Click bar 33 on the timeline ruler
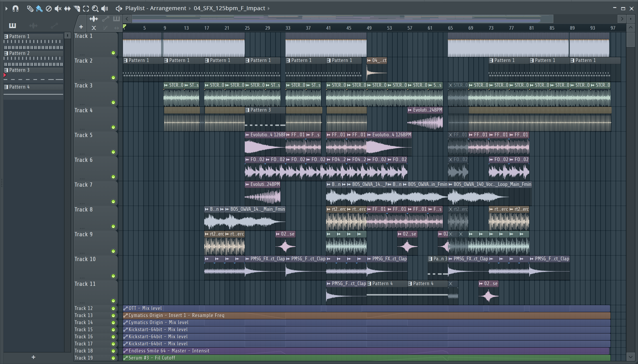Image resolution: width=638 pixels, height=364 pixels. (288, 28)
